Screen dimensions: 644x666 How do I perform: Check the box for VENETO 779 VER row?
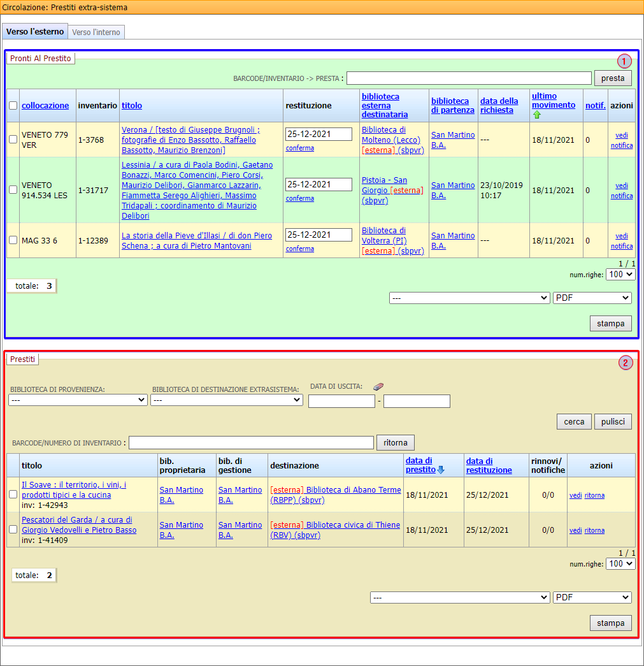(x=13, y=140)
